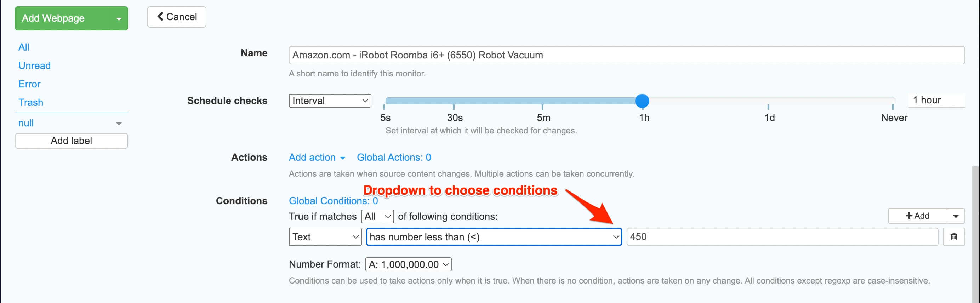Open the Interval schedule type dropdown
The height and width of the screenshot is (303, 980).
pos(330,101)
